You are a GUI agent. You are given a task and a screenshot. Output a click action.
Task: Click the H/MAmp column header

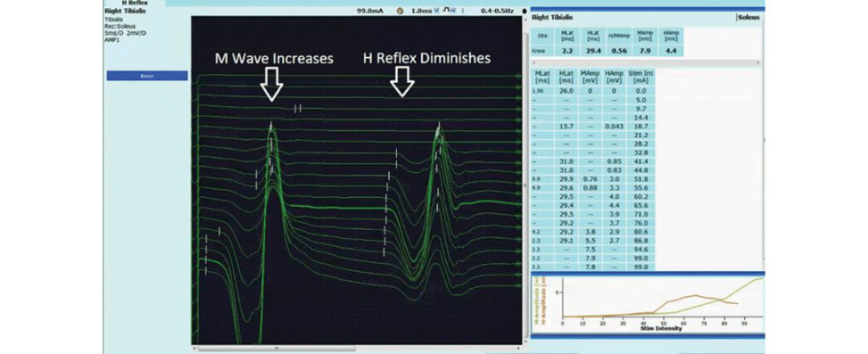[x=620, y=35]
